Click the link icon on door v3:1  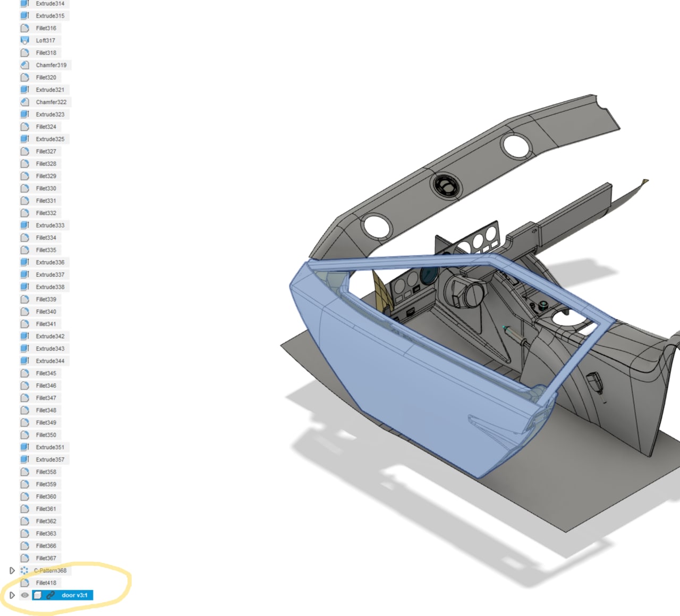[50, 595]
